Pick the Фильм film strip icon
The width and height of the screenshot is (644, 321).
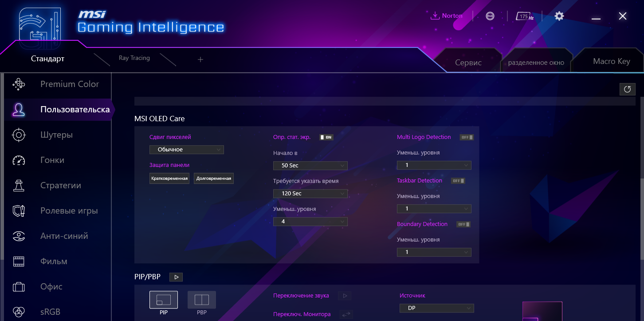pos(19,261)
